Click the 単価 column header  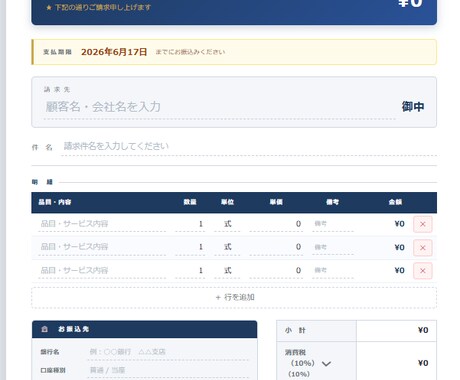(276, 202)
